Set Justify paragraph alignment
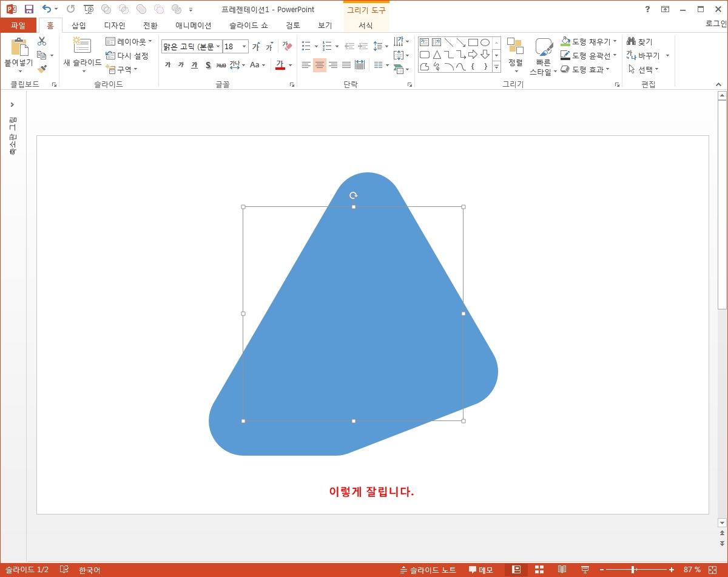This screenshot has height=577, width=728. pos(346,65)
